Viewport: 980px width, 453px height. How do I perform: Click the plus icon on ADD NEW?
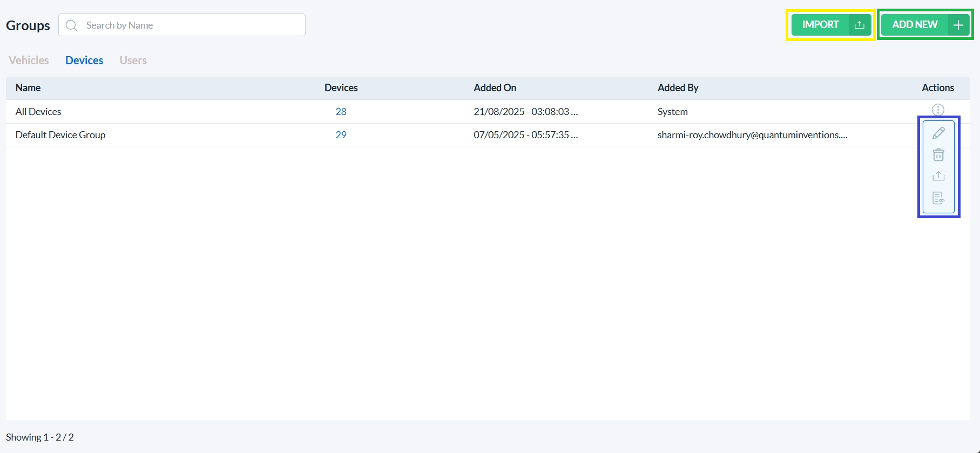(x=958, y=25)
